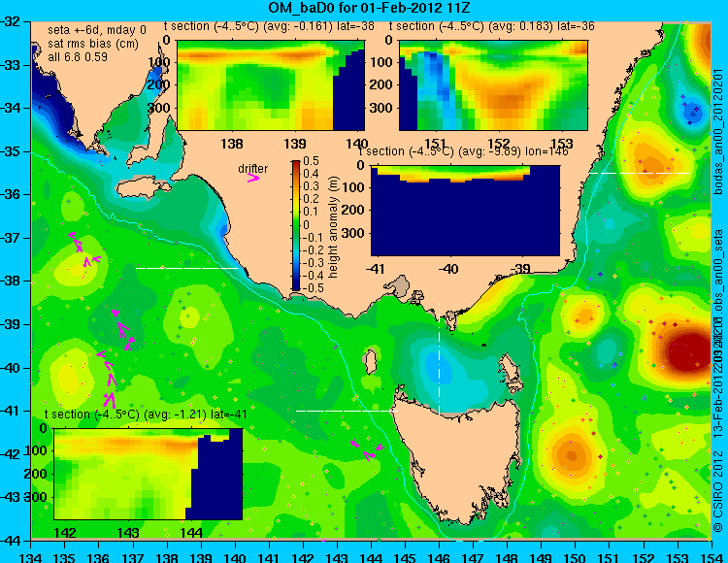Open the lat=-36 temperature section inset plot

[x=493, y=85]
